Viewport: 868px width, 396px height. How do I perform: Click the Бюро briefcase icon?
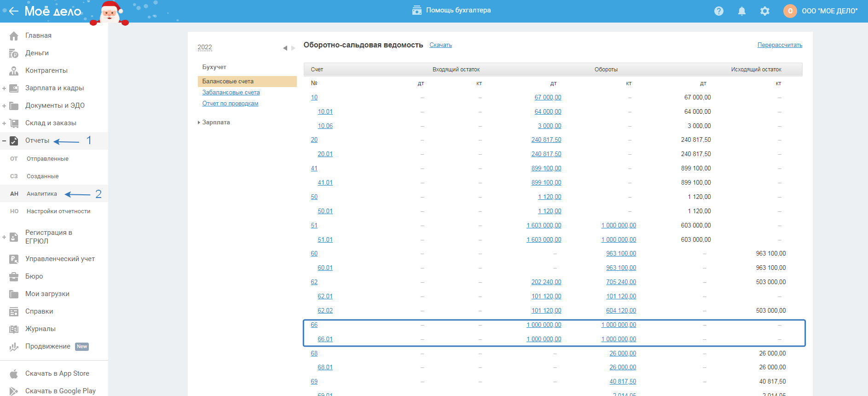[x=14, y=277]
